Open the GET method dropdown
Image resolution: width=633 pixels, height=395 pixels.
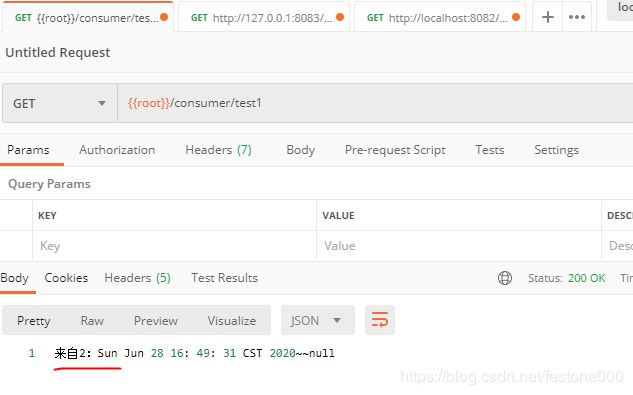[x=60, y=103]
